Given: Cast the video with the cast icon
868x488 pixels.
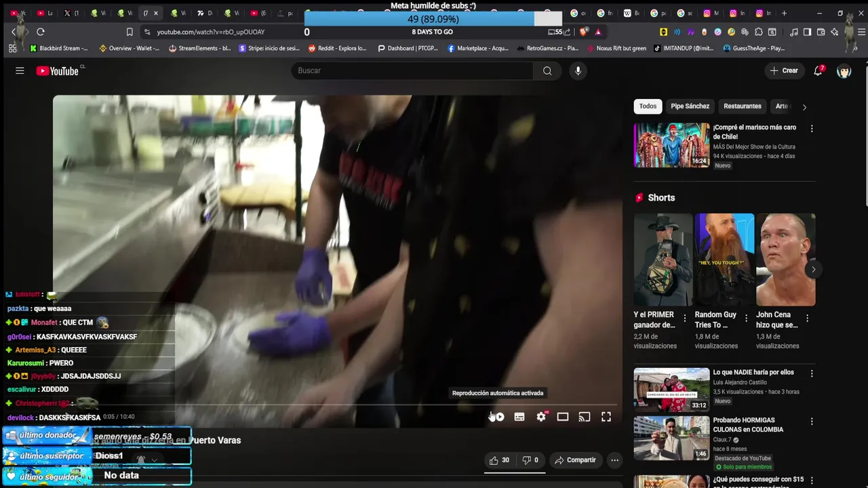Looking at the screenshot, I should coord(585,417).
